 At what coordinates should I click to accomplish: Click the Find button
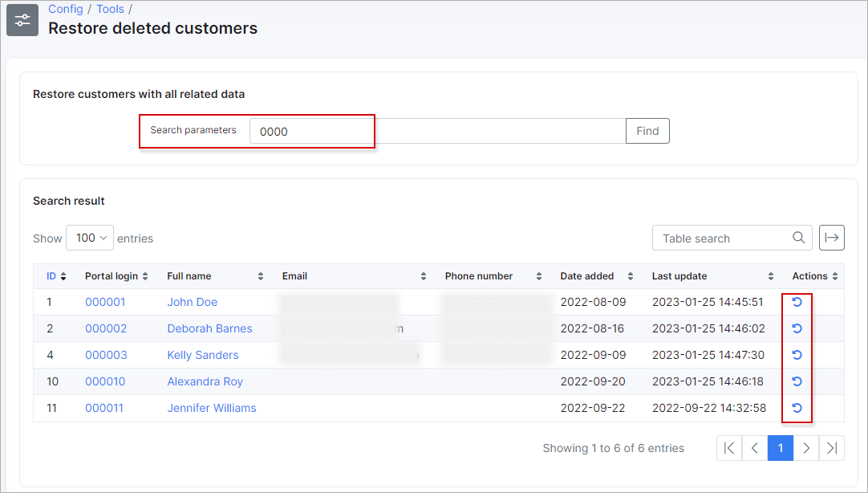647,131
